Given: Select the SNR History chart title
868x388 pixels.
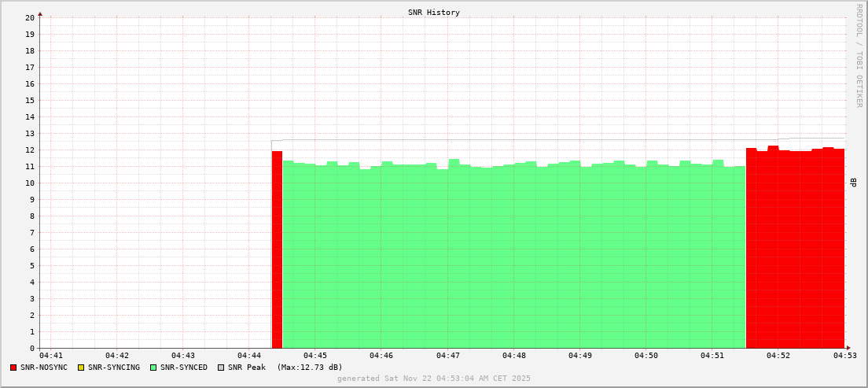Looking at the screenshot, I should 433,13.
